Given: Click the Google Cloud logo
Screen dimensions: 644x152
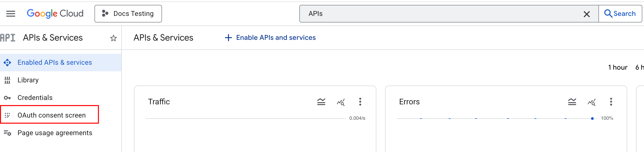Looking at the screenshot, I should pyautogui.click(x=55, y=13).
